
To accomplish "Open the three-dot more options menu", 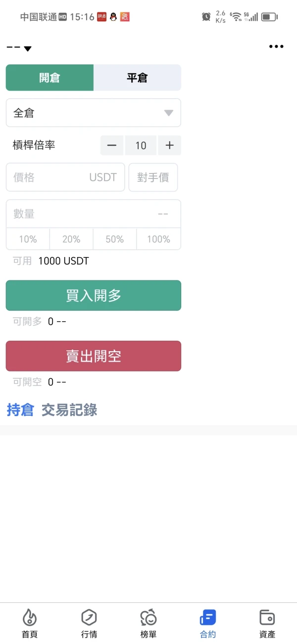I will pos(276,47).
